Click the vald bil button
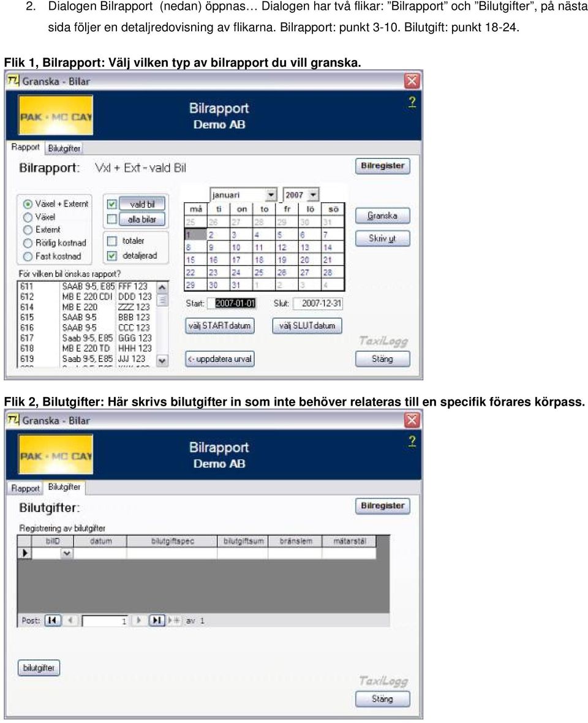Viewport: 588px width, 723px height. click(142, 204)
